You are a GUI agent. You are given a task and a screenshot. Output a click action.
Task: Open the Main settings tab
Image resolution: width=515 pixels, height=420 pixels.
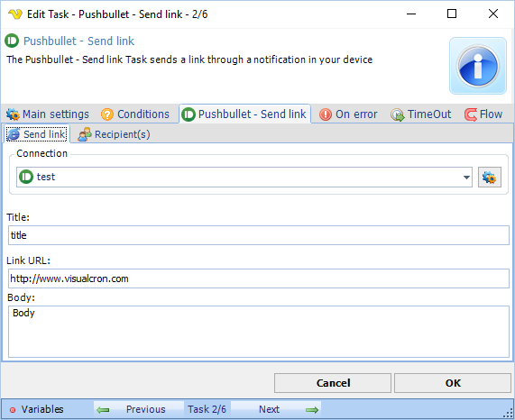(x=48, y=114)
